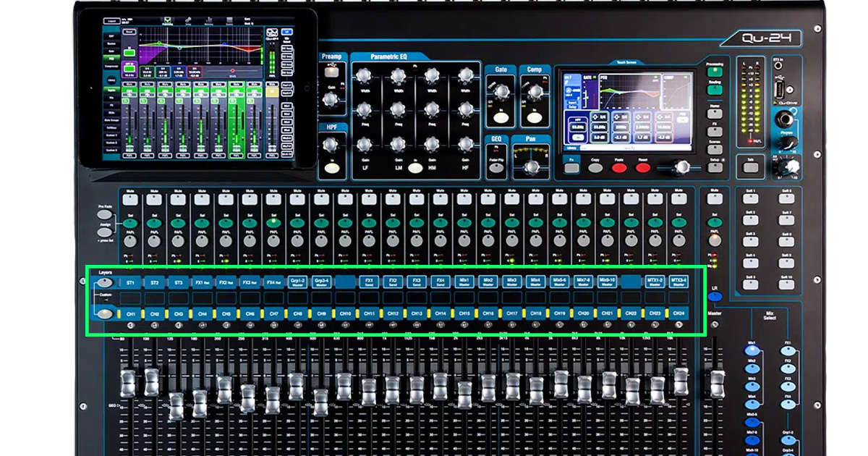Viewport: 868px width, 456px height.
Task: Select Mix3 in Mix Select
Action: (x=751, y=387)
